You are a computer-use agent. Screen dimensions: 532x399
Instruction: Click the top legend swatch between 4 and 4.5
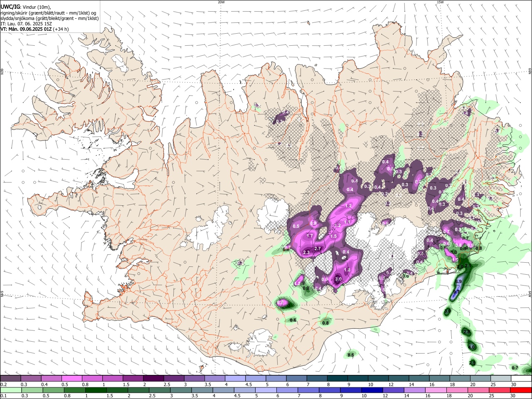[x=235, y=378]
